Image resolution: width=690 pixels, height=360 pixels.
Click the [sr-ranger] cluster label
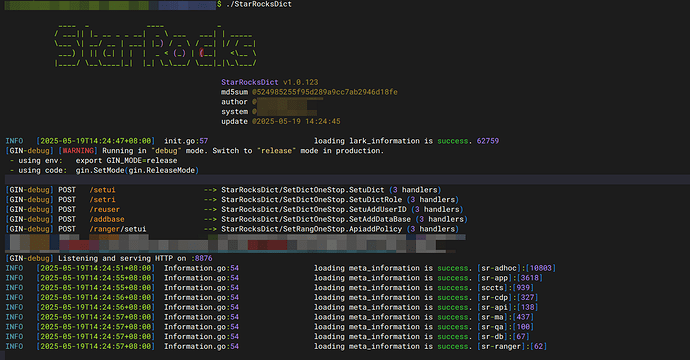click(x=501, y=347)
